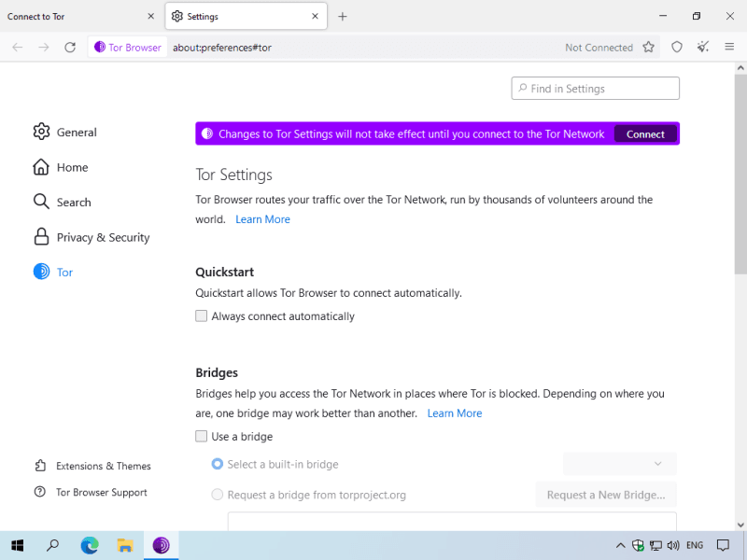The width and height of the screenshot is (747, 560).
Task: Click the page vertical scrollbar down arrow
Action: [741, 525]
